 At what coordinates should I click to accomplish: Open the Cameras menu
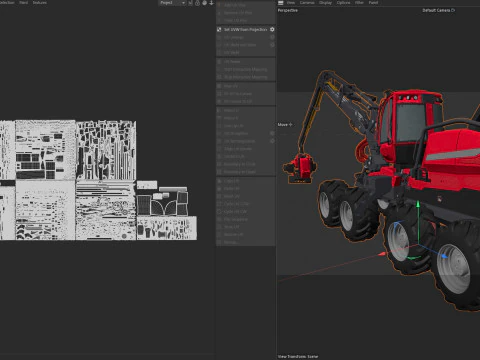(x=307, y=3)
